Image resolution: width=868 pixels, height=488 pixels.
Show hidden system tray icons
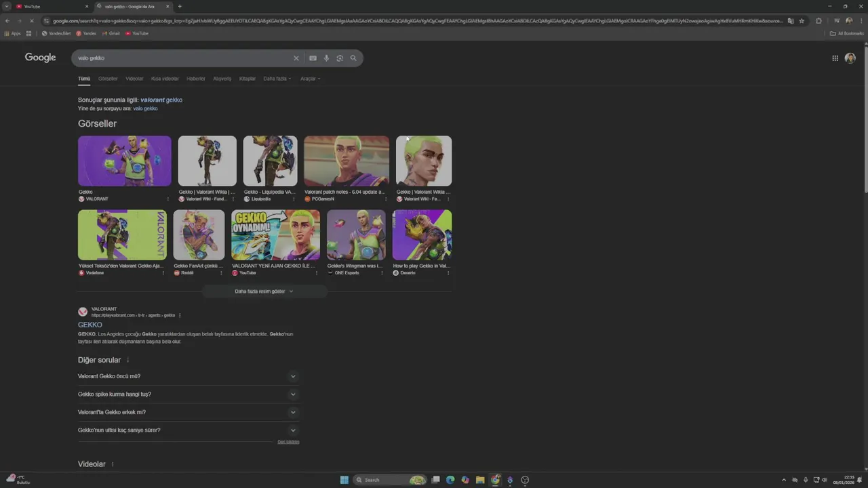[784, 480]
